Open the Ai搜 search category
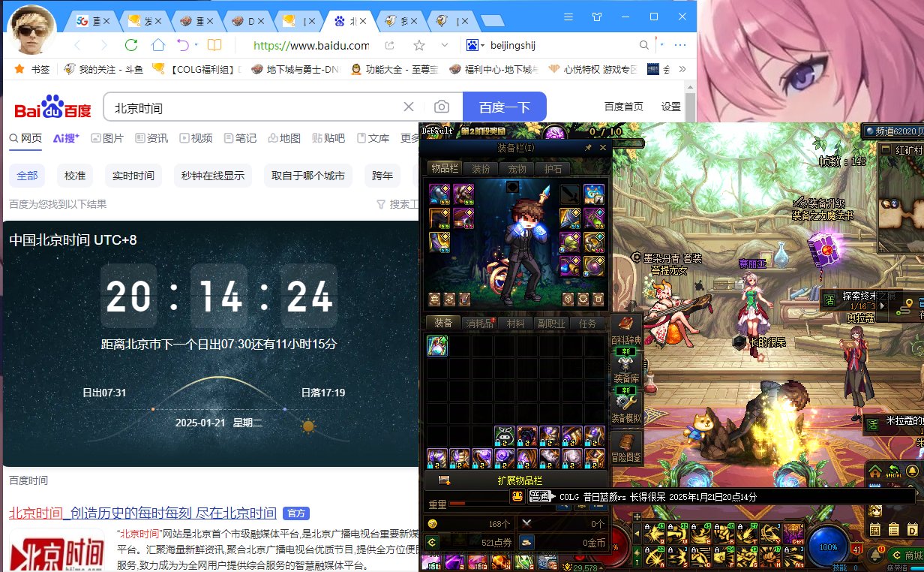This screenshot has height=572, width=924. 66,138
